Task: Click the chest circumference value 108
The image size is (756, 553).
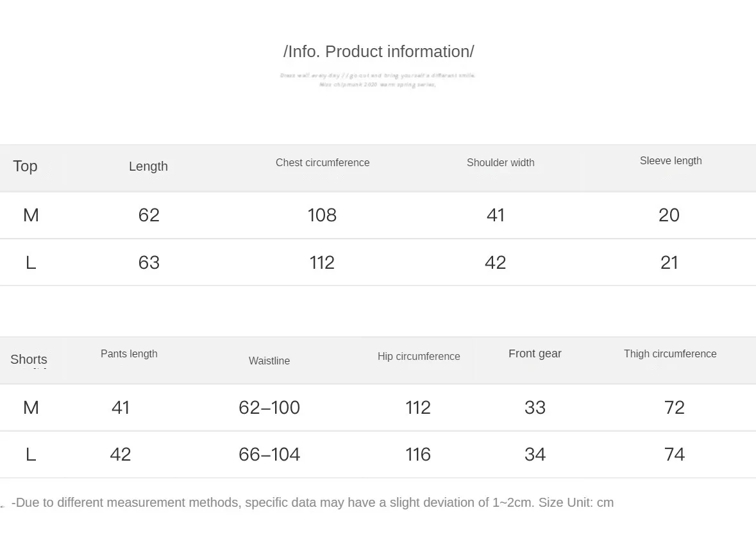Action: [322, 215]
